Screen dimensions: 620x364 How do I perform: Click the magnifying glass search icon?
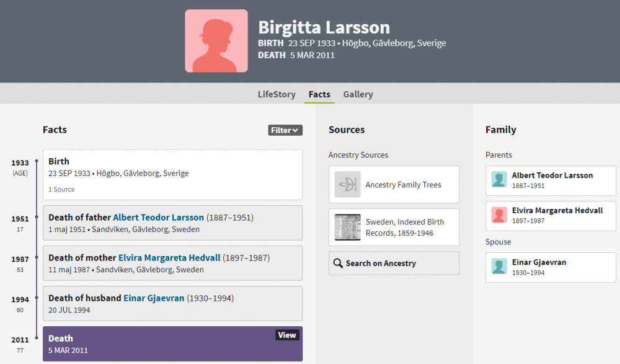coord(338,263)
